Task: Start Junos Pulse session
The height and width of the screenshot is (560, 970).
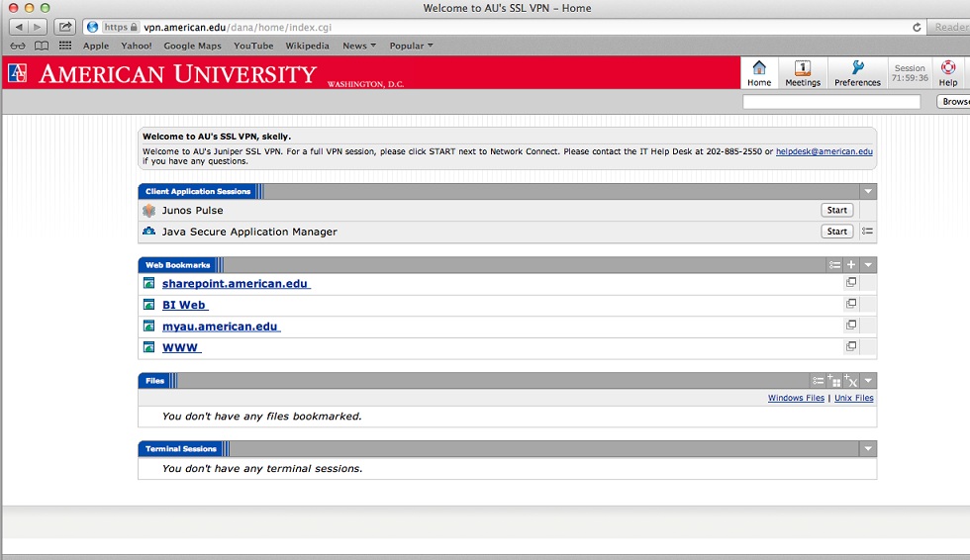Action: click(837, 210)
